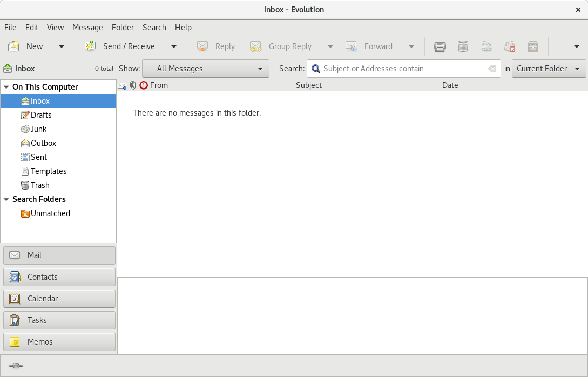This screenshot has height=377, width=588.
Task: Click the Group Reply toolbar button
Action: 281,46
